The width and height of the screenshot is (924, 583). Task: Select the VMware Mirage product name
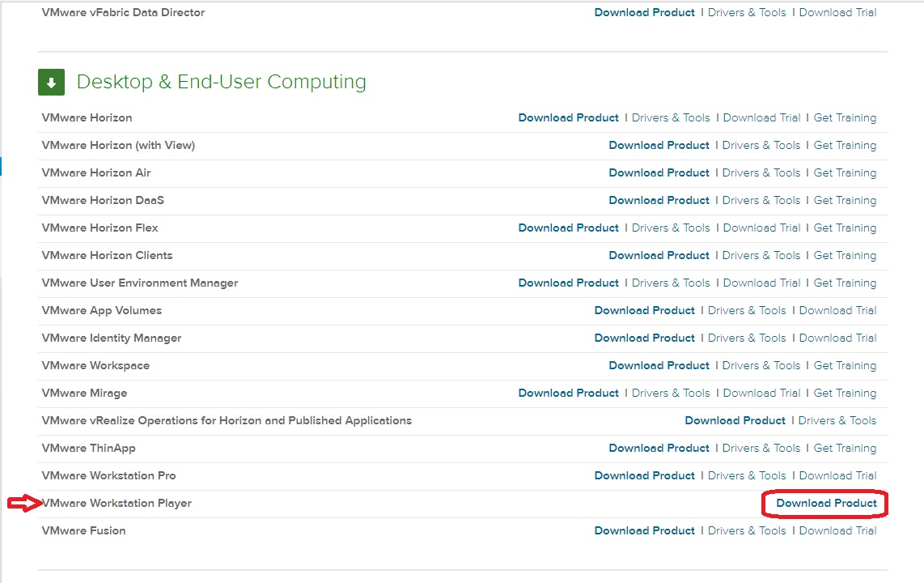point(84,394)
